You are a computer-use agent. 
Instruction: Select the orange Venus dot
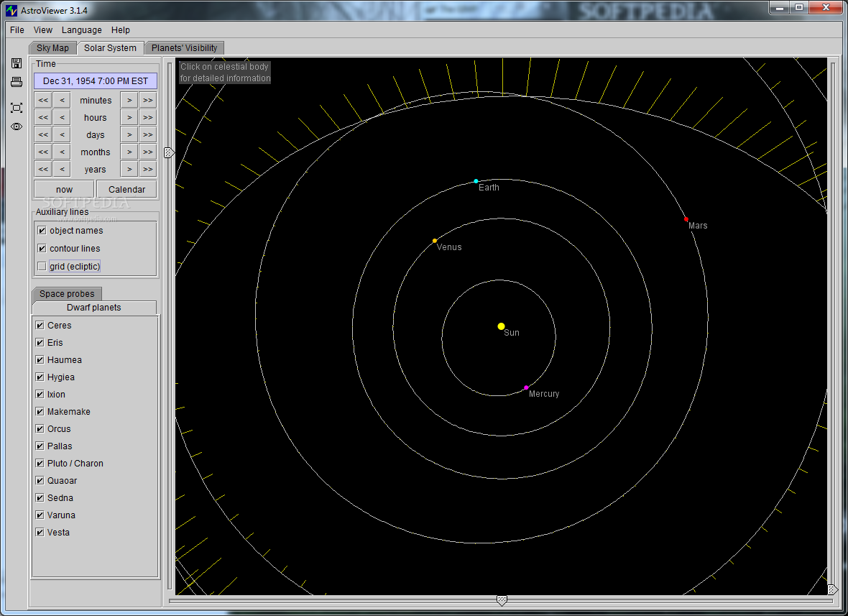(434, 241)
